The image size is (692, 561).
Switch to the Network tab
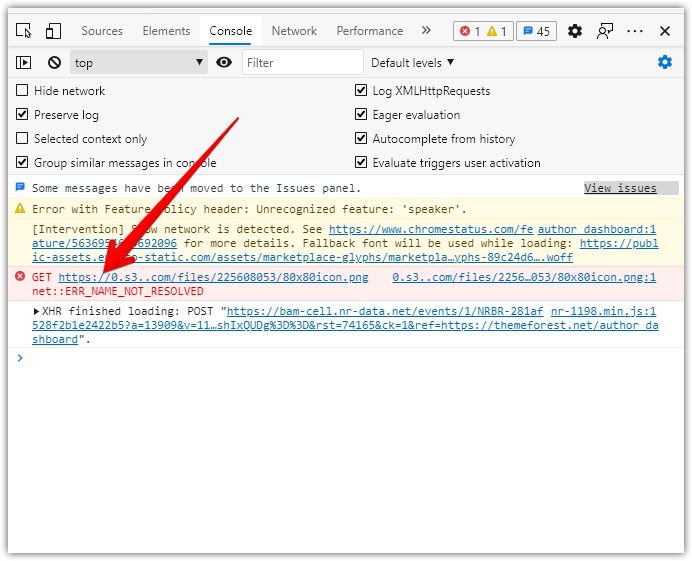[294, 31]
